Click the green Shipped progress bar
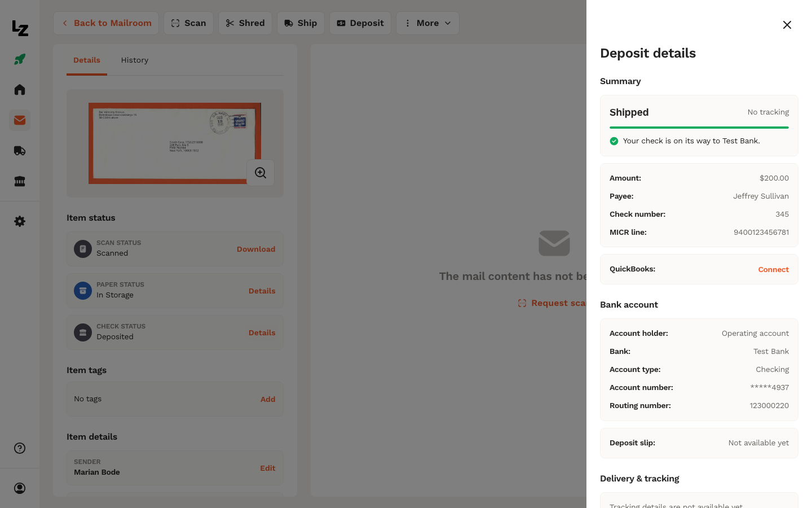 click(699, 128)
